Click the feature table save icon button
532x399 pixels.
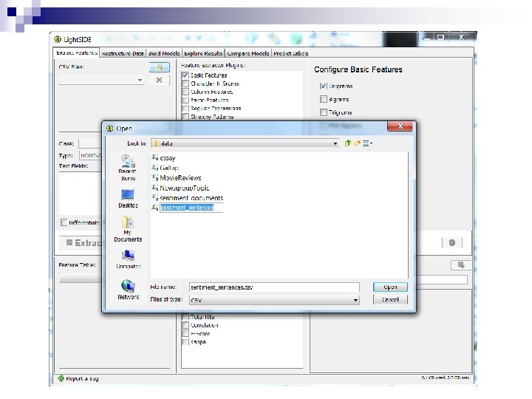click(461, 265)
